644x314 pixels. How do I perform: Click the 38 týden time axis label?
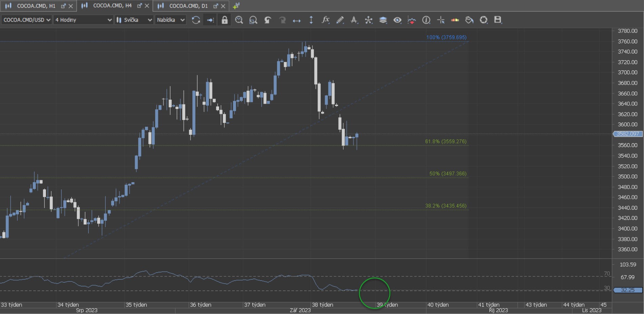click(x=322, y=305)
